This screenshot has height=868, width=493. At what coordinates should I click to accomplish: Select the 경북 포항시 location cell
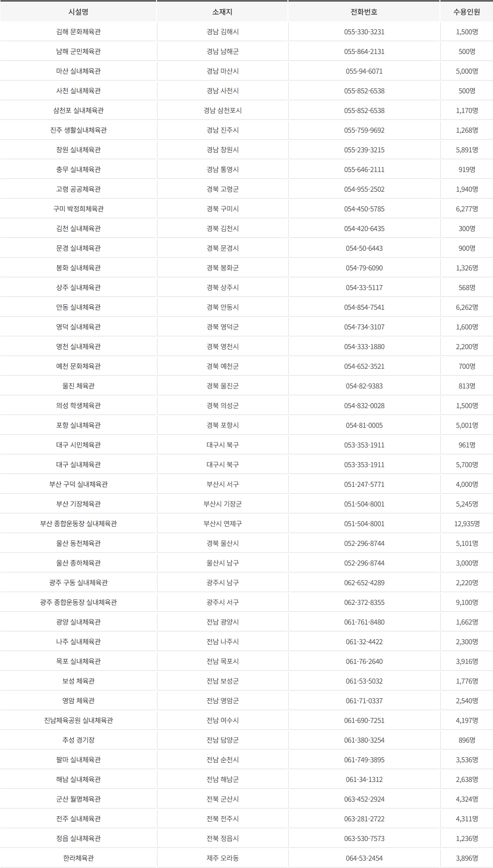(x=222, y=425)
